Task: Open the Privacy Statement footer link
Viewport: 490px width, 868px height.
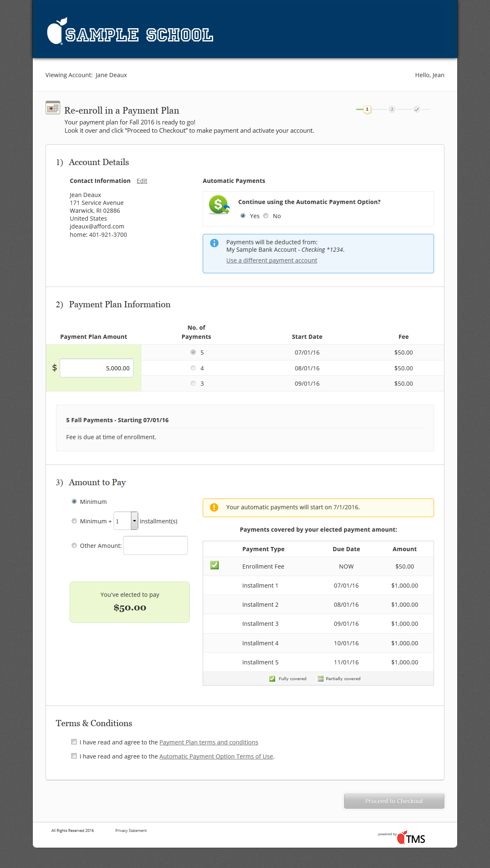Action: [131, 831]
